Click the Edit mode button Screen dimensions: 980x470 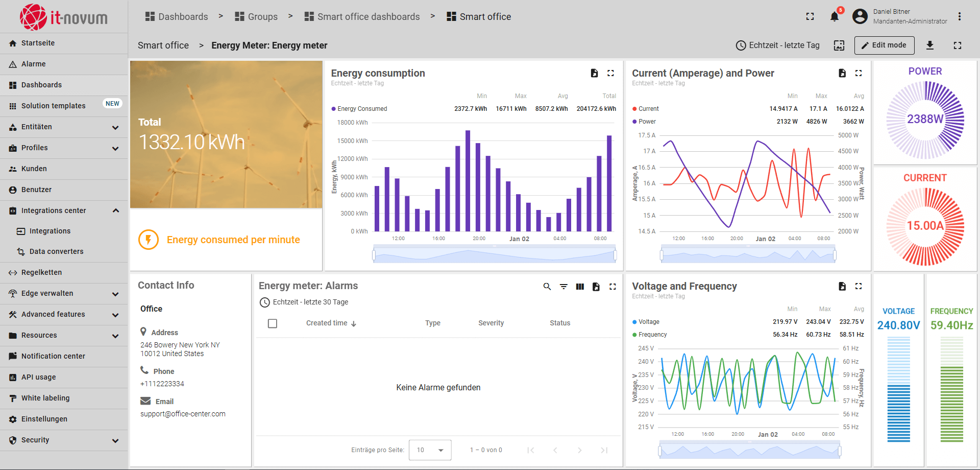[x=884, y=45]
